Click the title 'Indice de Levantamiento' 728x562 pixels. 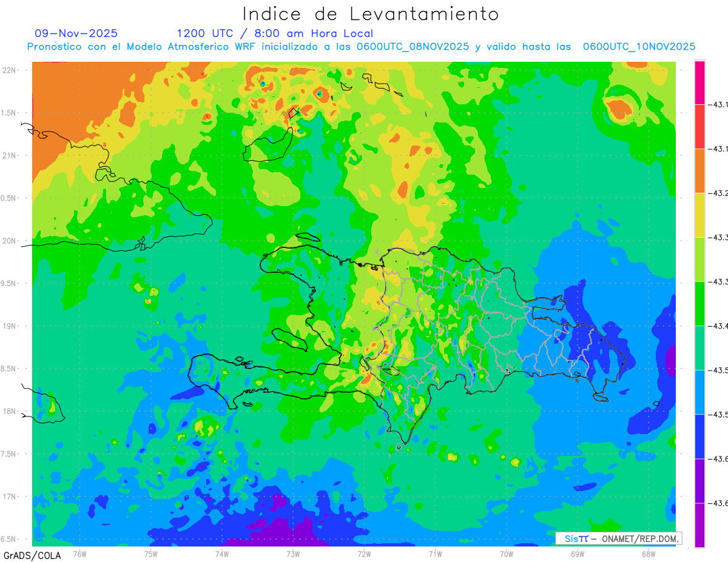point(371,13)
